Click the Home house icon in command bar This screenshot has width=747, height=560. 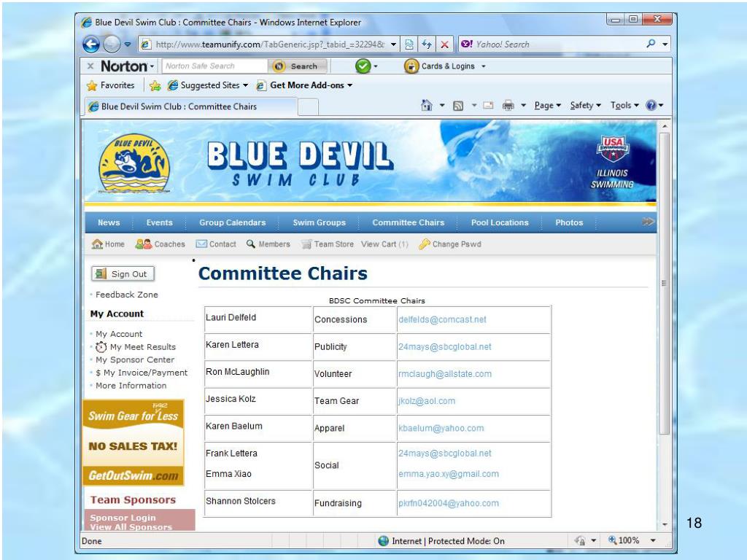coord(426,105)
